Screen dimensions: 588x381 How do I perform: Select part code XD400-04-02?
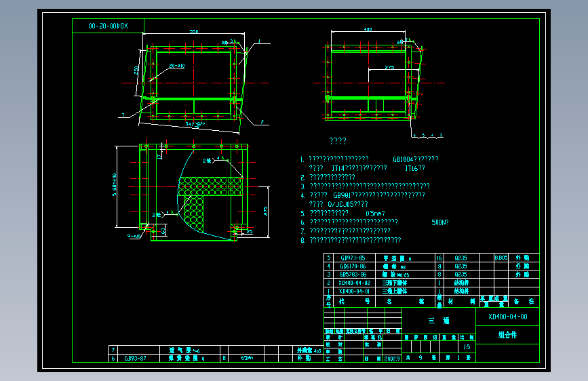355,283
